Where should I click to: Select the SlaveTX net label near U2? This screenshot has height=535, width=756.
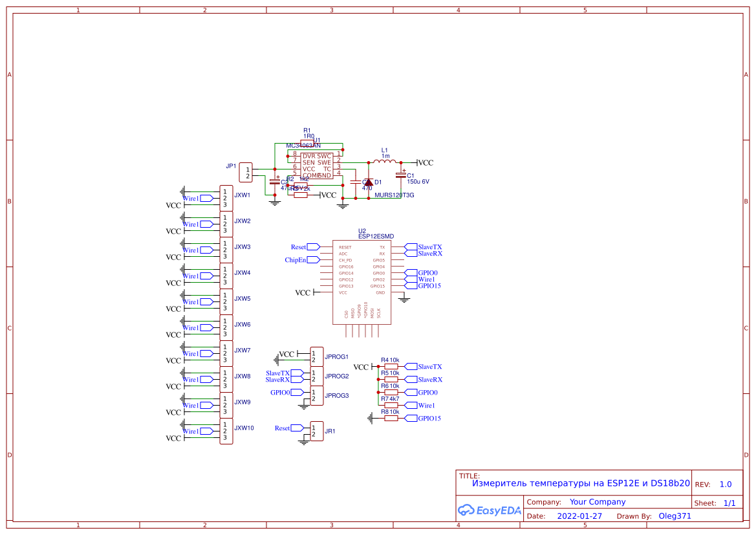[421, 246]
